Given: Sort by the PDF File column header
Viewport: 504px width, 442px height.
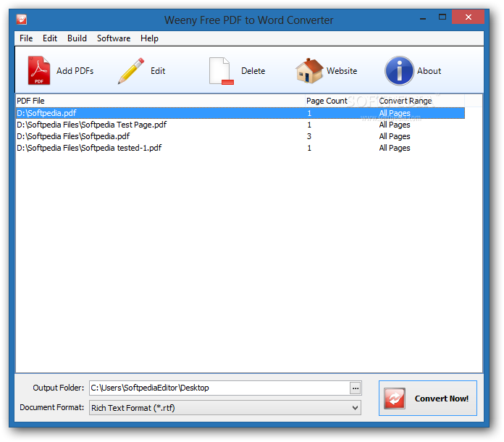Looking at the screenshot, I should tap(160, 101).
